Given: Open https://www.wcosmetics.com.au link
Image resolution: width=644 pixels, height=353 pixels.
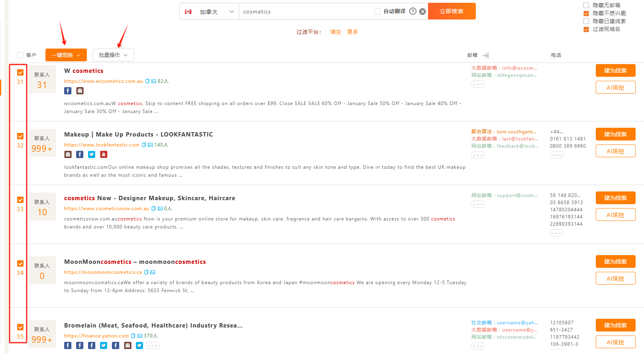Looking at the screenshot, I should click(x=104, y=81).
